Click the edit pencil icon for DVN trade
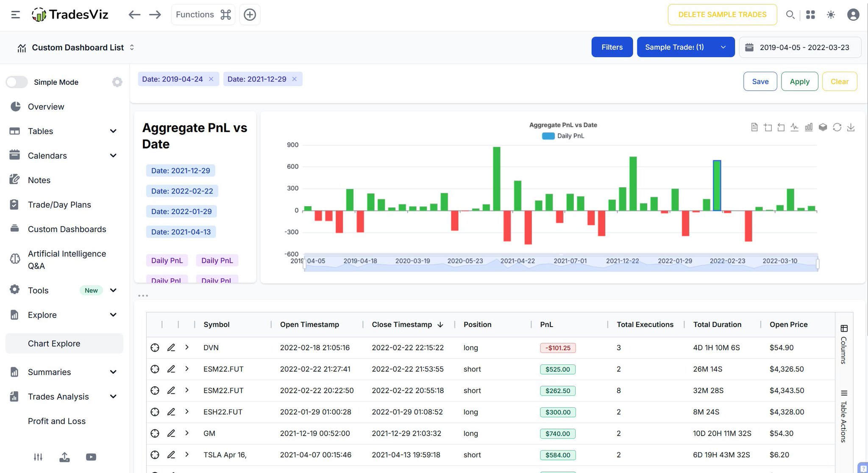 [171, 348]
